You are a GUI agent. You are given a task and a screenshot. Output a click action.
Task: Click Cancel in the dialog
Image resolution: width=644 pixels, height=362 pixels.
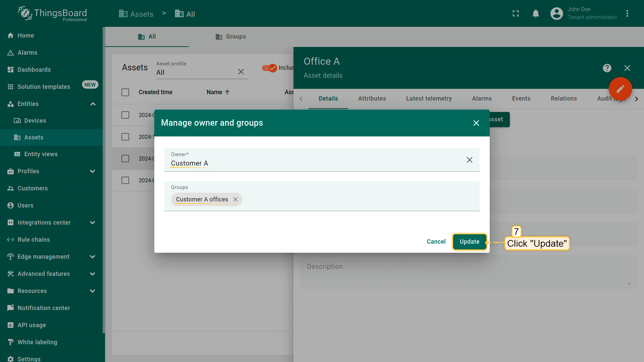[436, 242]
